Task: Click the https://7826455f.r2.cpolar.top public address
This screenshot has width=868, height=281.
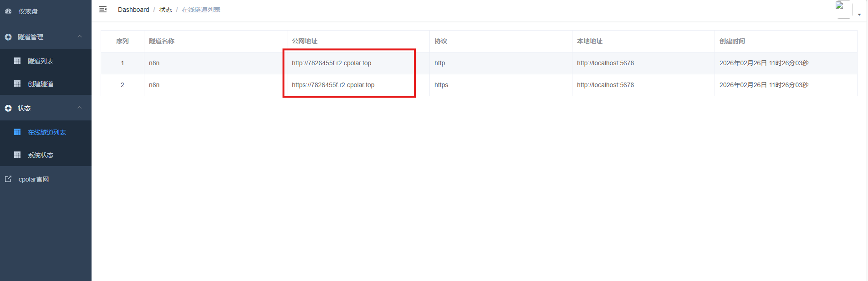Action: point(333,85)
